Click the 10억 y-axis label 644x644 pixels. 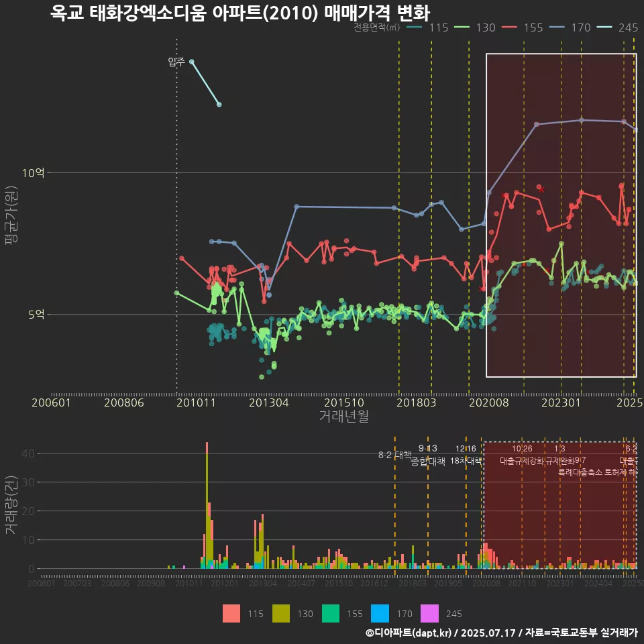tap(34, 173)
